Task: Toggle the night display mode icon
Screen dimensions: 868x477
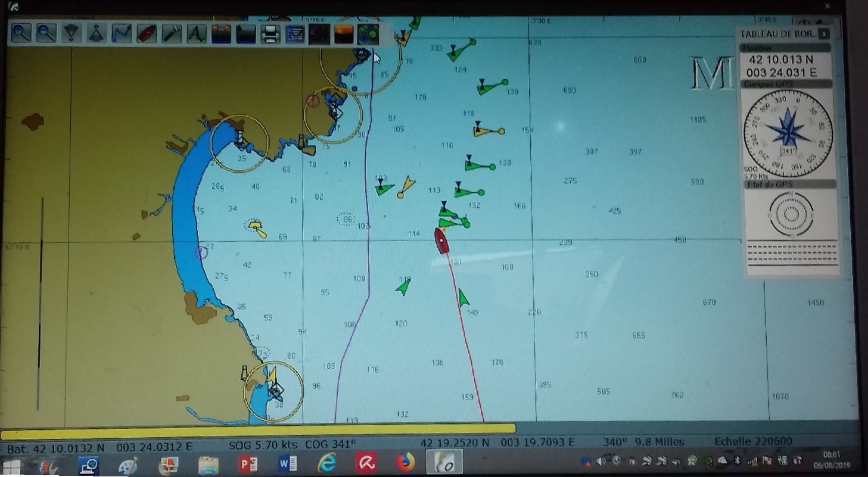Action: coord(319,34)
